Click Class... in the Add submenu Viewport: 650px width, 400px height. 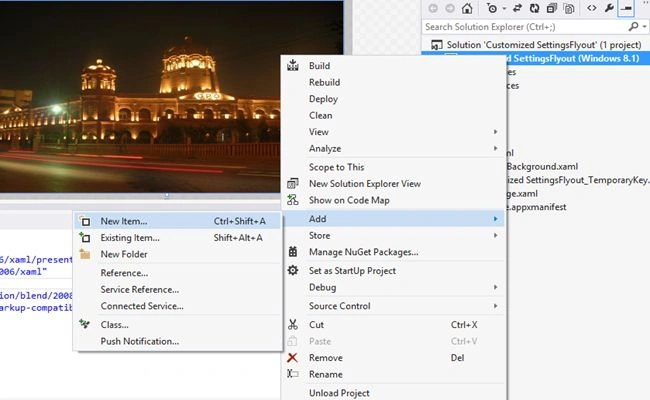point(178,325)
